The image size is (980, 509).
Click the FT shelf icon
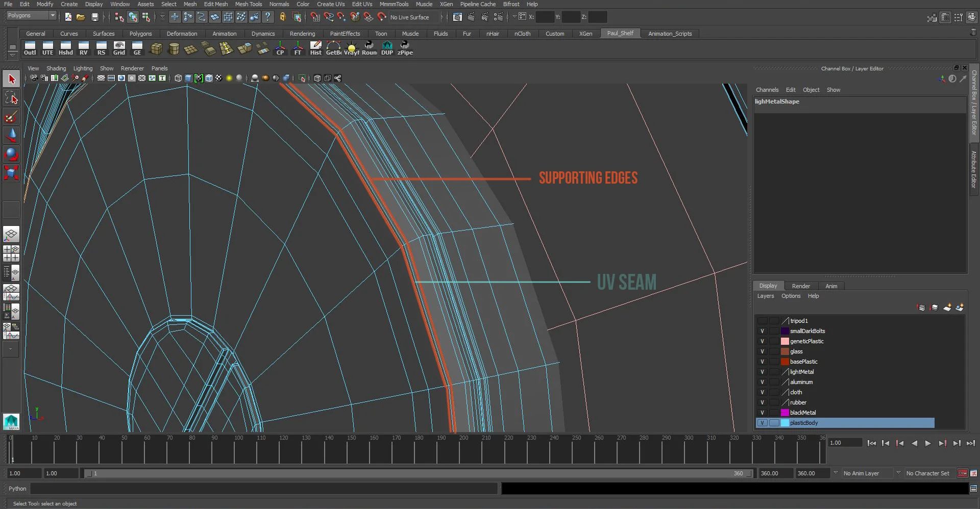coord(298,48)
